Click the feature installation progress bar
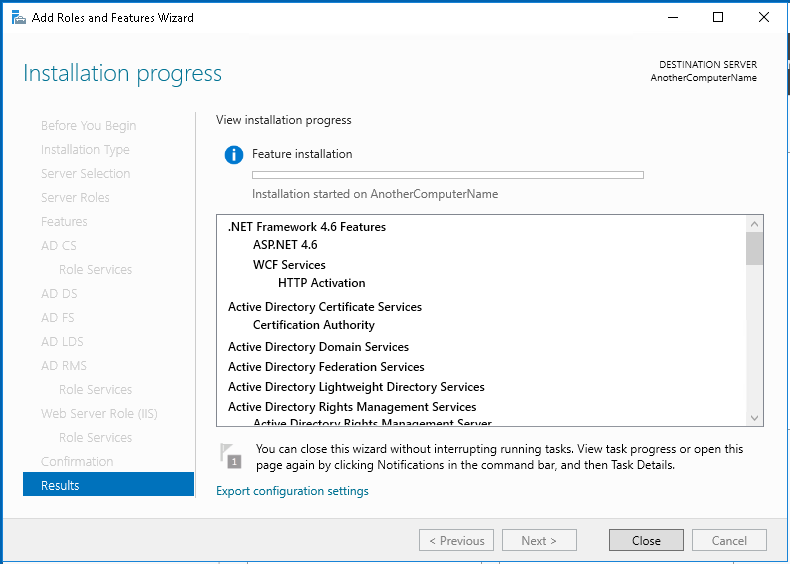The image size is (790, 564). click(x=447, y=175)
